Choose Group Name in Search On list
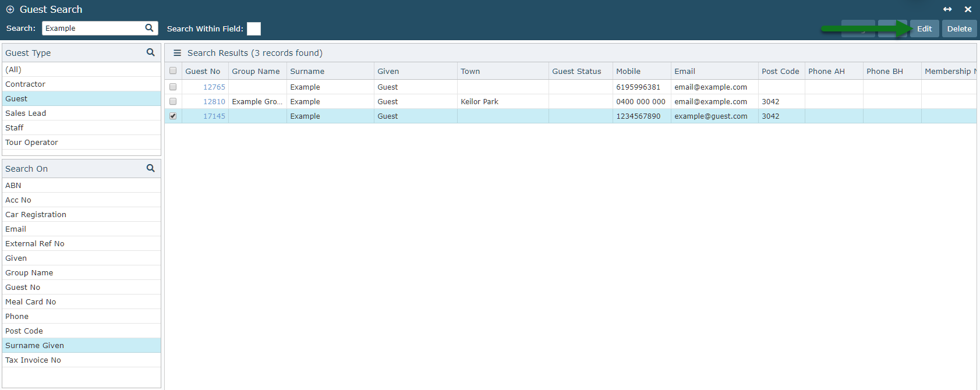This screenshot has height=390, width=980. (82, 272)
